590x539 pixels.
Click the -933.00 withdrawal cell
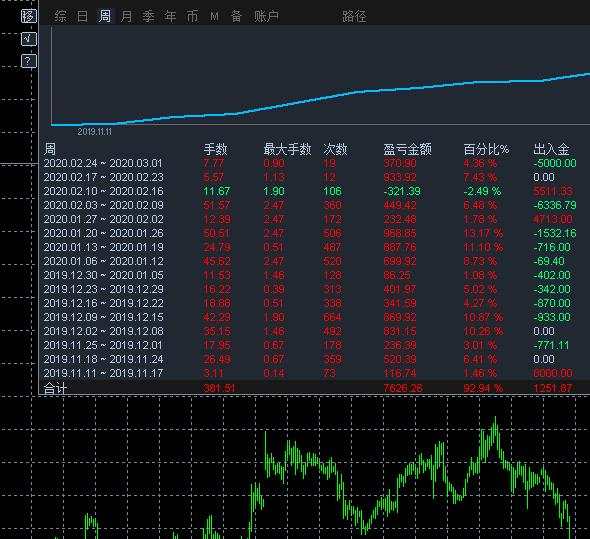(x=552, y=317)
